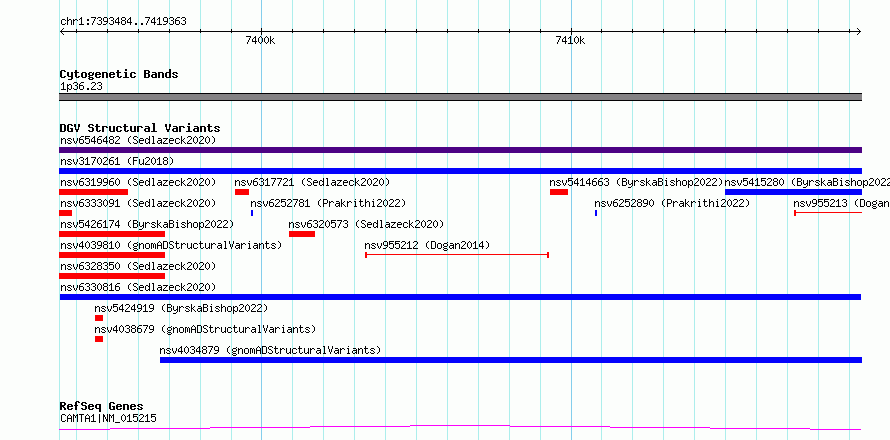This screenshot has width=890, height=440.
Task: Click the red bar under nsv5414663
Action: pos(559,192)
